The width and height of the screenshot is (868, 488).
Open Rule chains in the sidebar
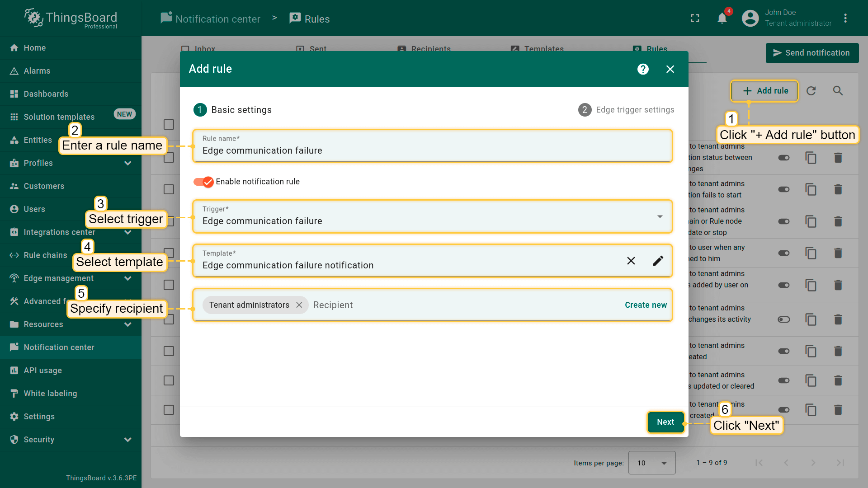pyautogui.click(x=45, y=255)
